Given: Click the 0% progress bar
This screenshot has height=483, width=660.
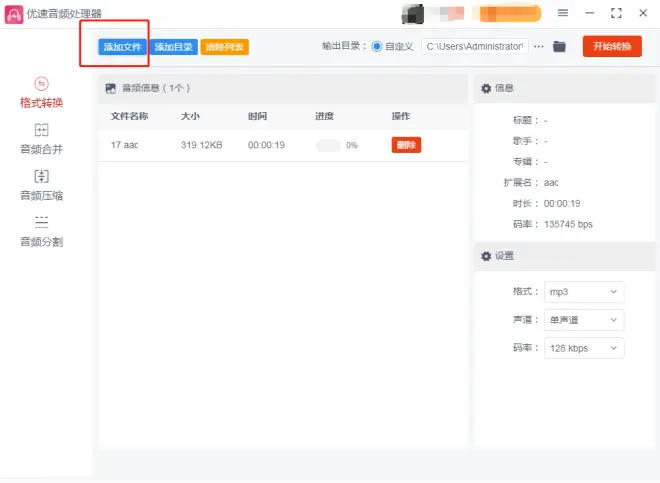Looking at the screenshot, I should (328, 145).
